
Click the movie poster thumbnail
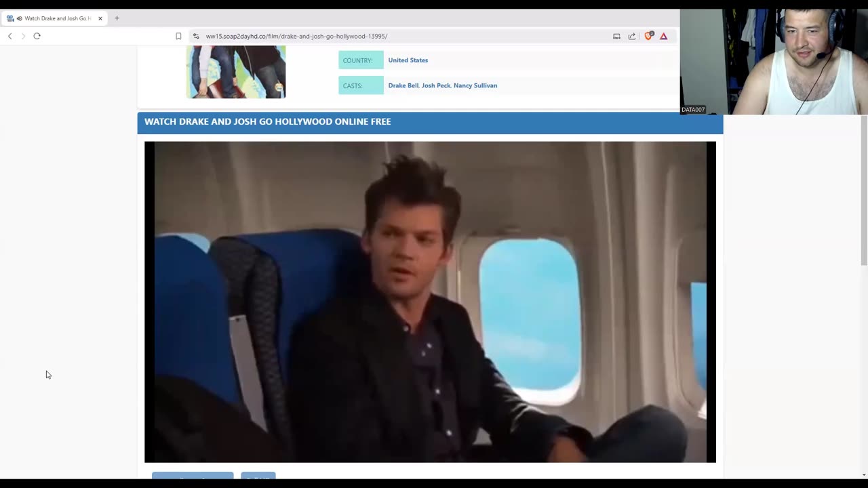[236, 72]
